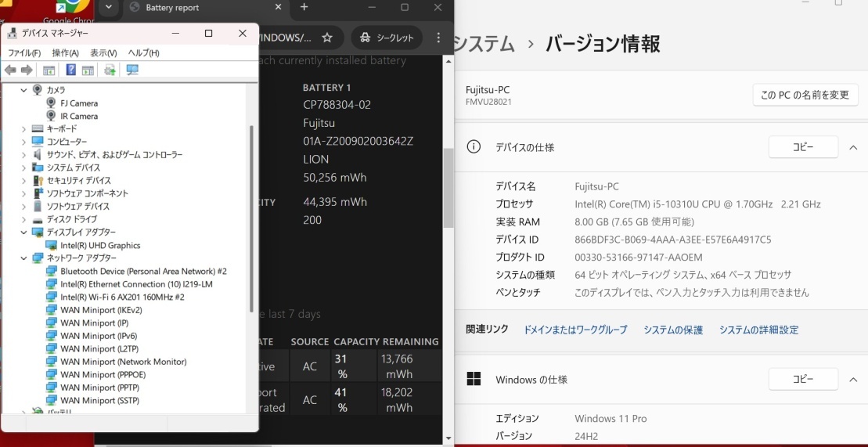Open the 操作(A) menu
The image size is (868, 447).
(65, 52)
